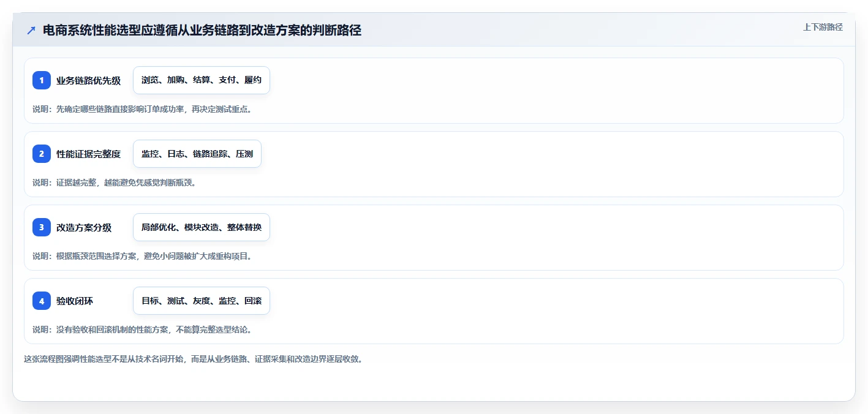Click the note about 避免小问题被扩大成重构项目
Image resolution: width=868 pixels, height=414 pixels.
pyautogui.click(x=142, y=256)
